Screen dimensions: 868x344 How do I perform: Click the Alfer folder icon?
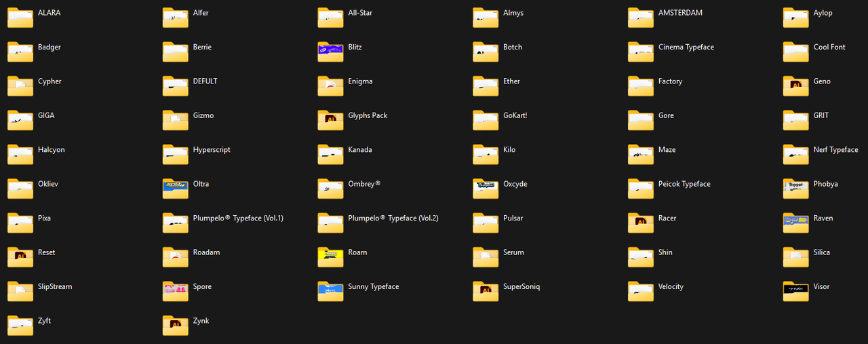pyautogui.click(x=176, y=18)
